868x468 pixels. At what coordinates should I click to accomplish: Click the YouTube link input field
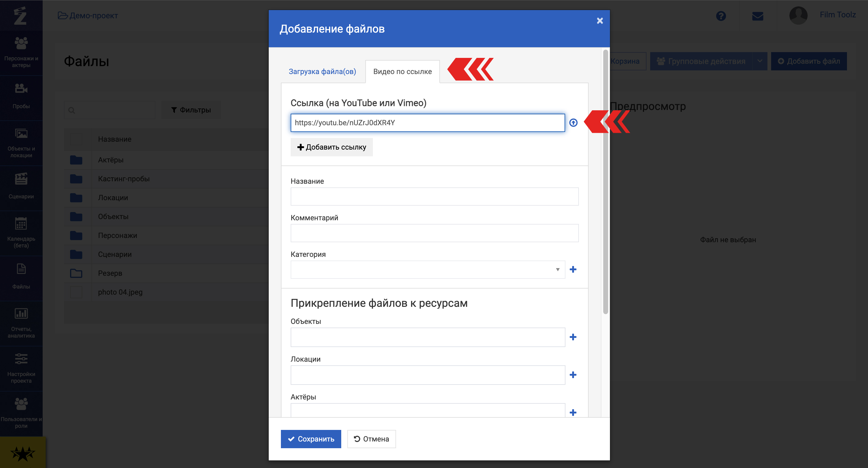(x=427, y=123)
